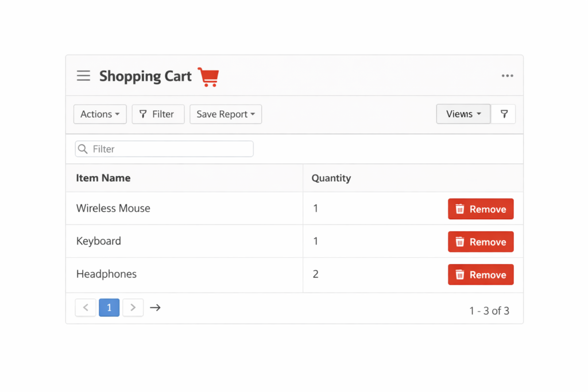Screen dimensions: 588x392
Task: Sort by Item Name column header
Action: [x=103, y=178]
